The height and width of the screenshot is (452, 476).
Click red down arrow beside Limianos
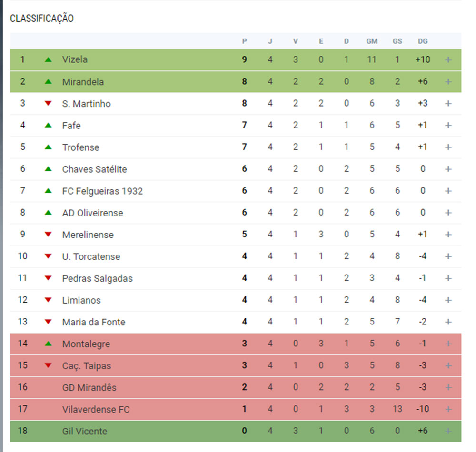pyautogui.click(x=48, y=300)
